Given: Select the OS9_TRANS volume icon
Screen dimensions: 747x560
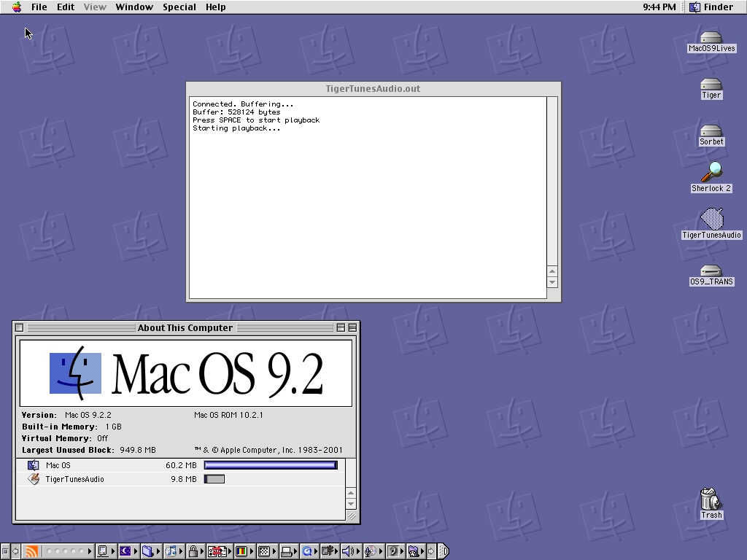Looking at the screenshot, I should (711, 275).
